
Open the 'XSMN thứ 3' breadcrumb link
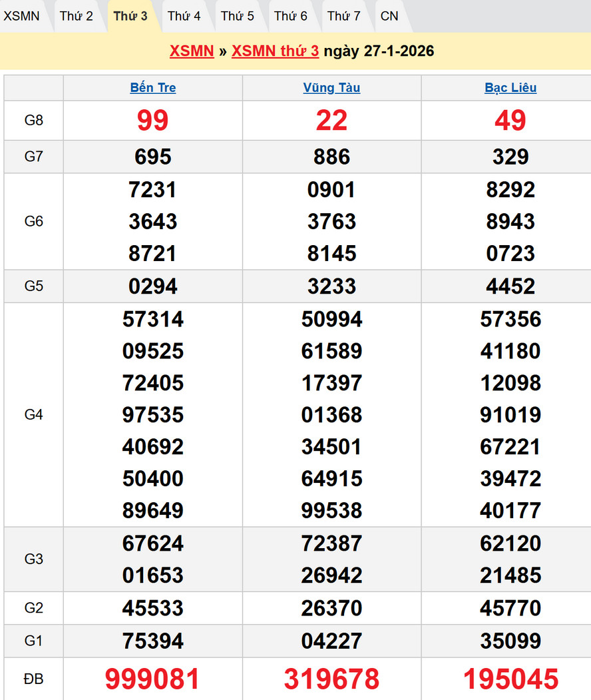coord(275,51)
